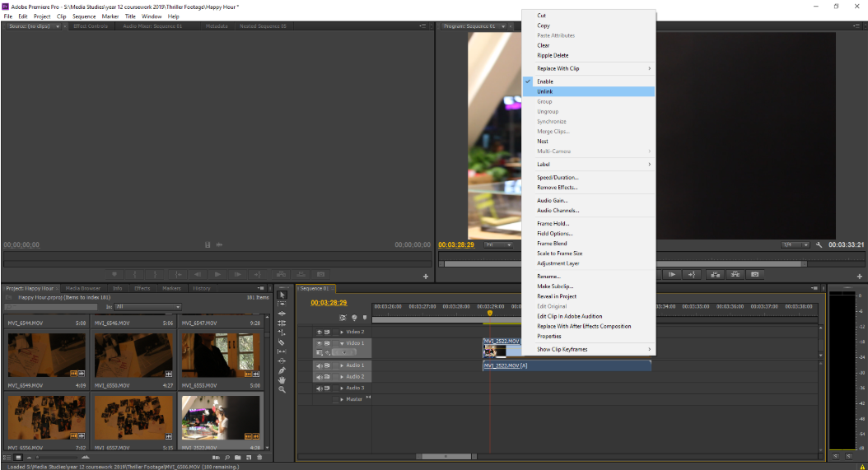
Task: Select the Zoom tool
Action: click(x=282, y=389)
